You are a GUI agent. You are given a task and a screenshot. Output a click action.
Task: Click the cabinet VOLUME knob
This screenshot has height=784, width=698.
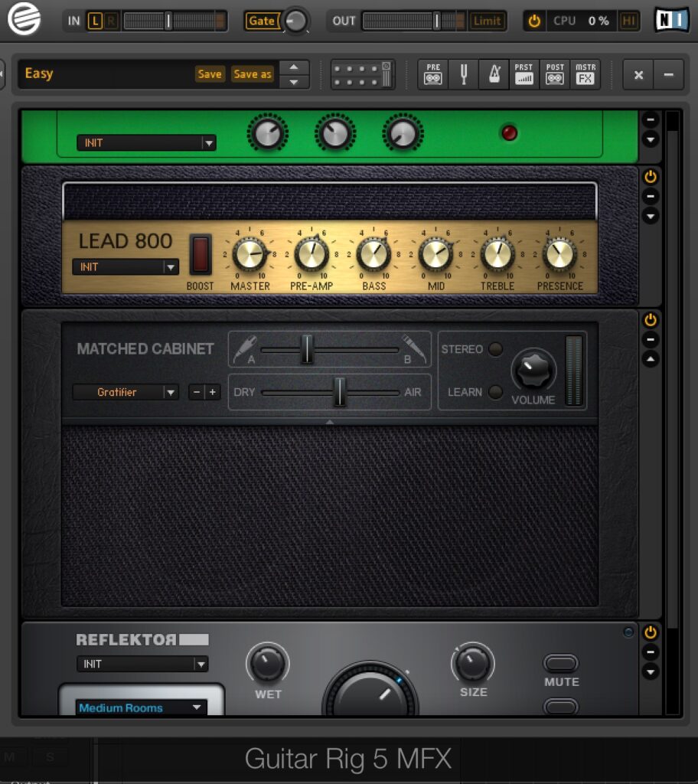[533, 371]
